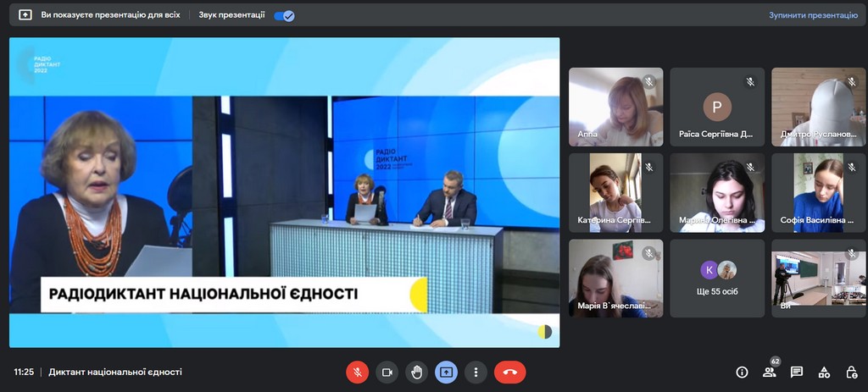Image resolution: width=868 pixels, height=392 pixels.
Task: Open the meeting details info icon
Action: (x=742, y=373)
